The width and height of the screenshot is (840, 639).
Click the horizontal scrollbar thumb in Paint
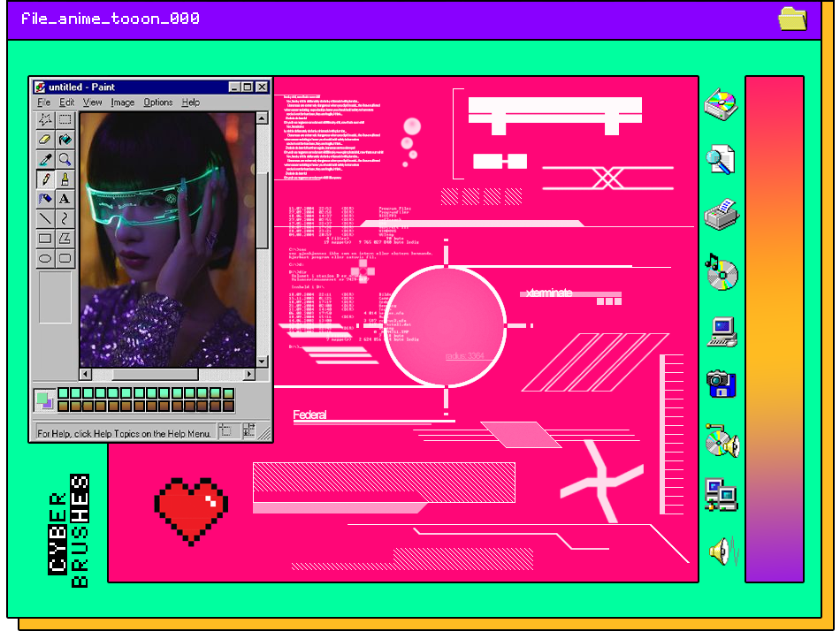[x=156, y=374]
